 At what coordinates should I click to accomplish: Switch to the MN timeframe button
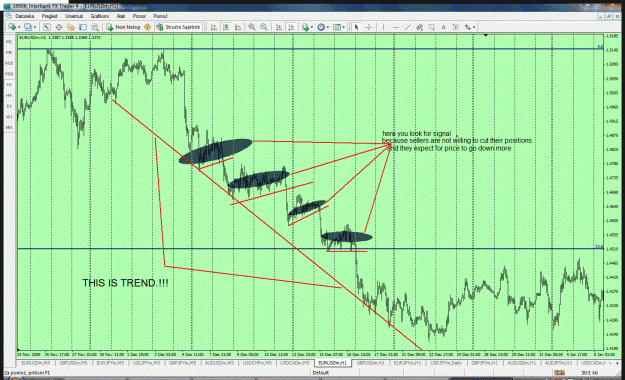(9, 128)
